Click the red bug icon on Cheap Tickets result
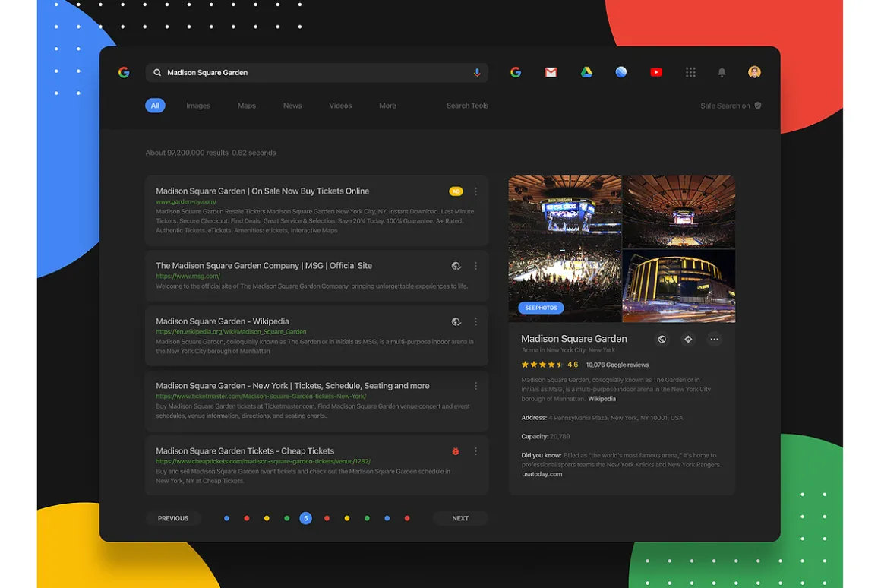The width and height of the screenshot is (881, 588). click(x=456, y=451)
